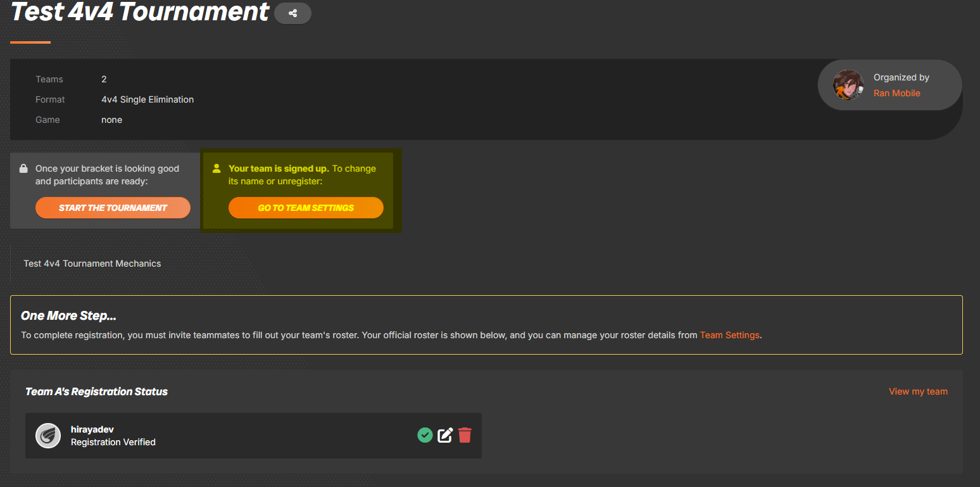
Task: Click the hirayadev player name
Action: [92, 429]
